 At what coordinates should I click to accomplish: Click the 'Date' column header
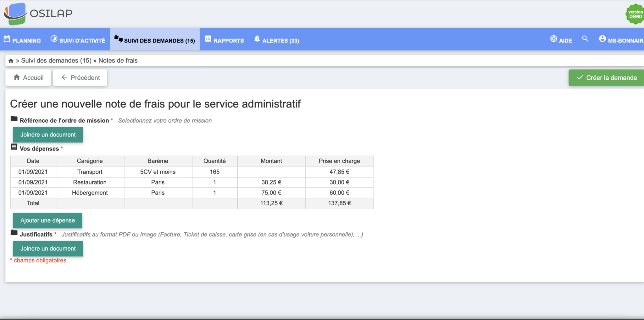click(33, 161)
